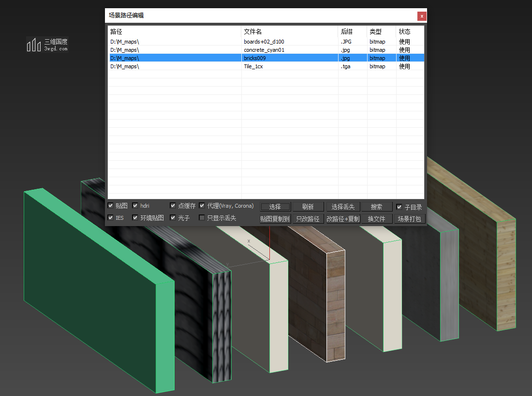Toggle 代理(Vray, Corona) checkbox
532x396 pixels.
202,206
